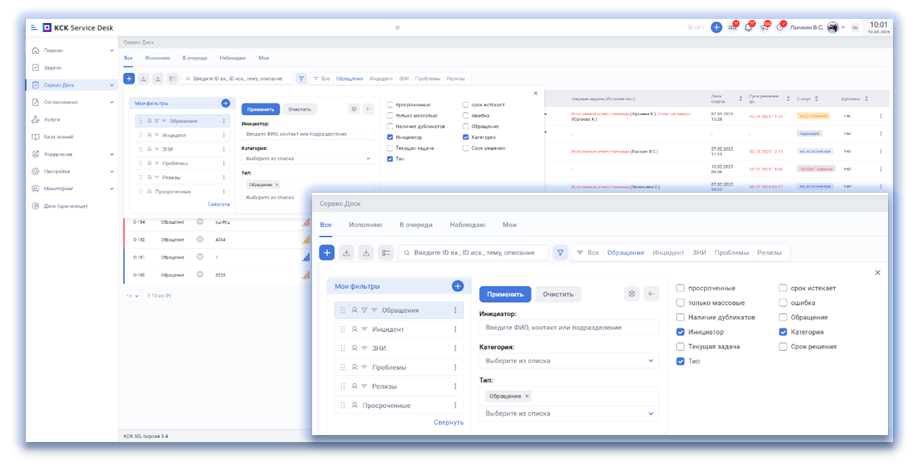Open kebab menu of Инцидент filter in inset
The height and width of the screenshot is (474, 918).
pyautogui.click(x=455, y=329)
